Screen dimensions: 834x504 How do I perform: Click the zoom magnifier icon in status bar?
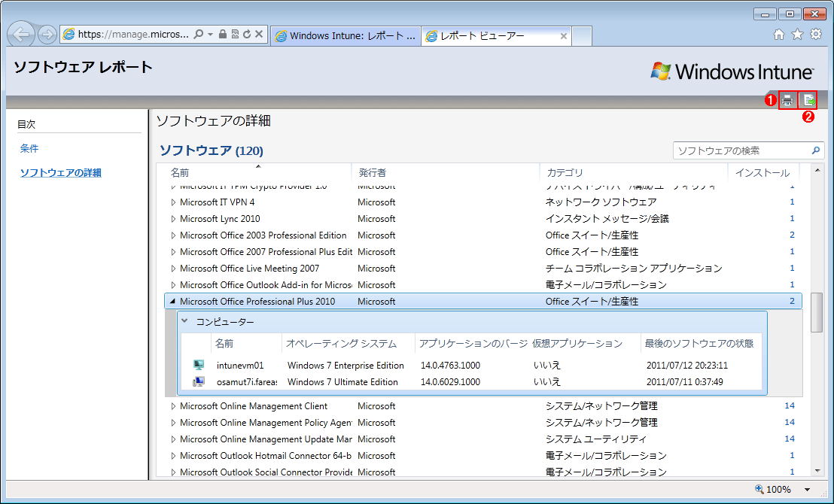click(759, 489)
